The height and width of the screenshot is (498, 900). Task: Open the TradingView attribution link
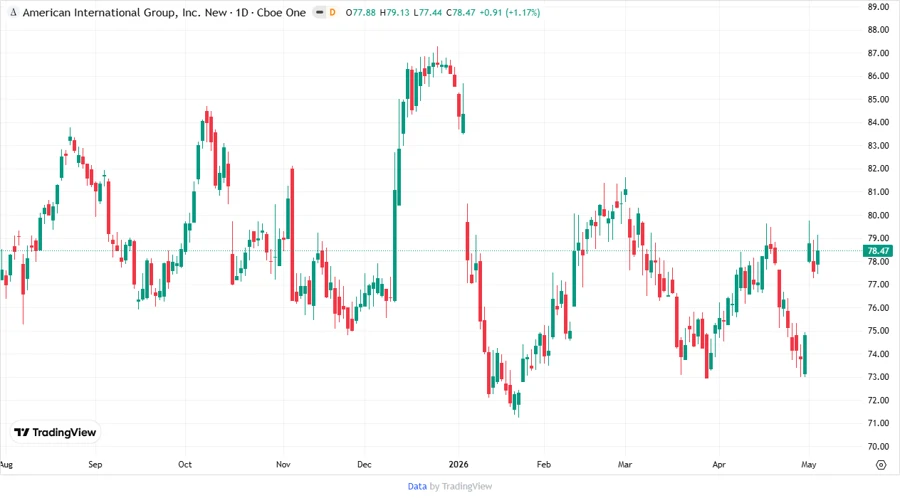coord(467,487)
